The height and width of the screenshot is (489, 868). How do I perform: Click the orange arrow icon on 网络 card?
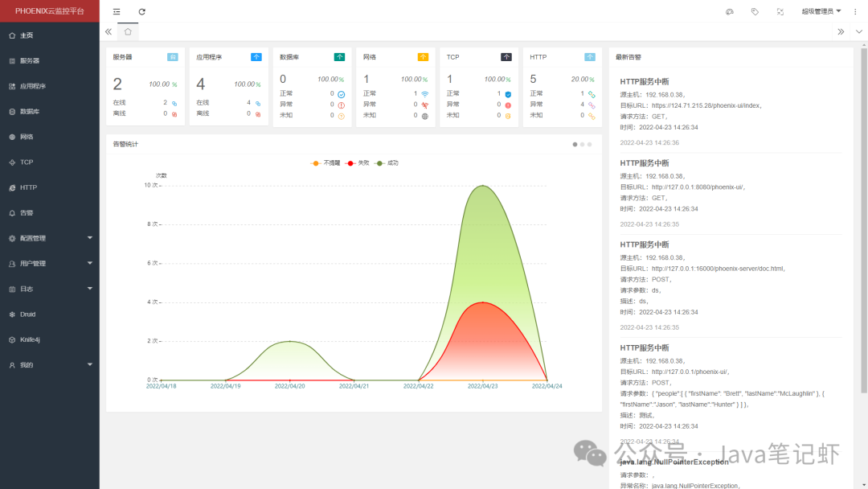[x=423, y=57]
